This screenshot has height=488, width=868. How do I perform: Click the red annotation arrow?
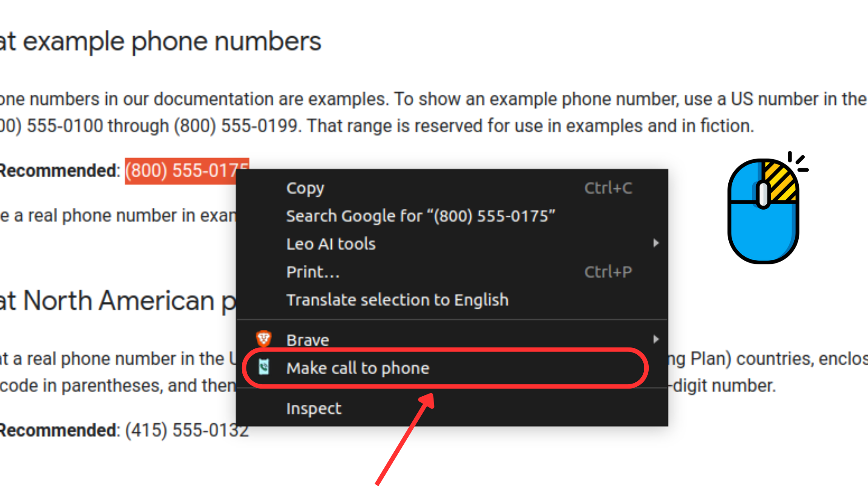point(404,439)
